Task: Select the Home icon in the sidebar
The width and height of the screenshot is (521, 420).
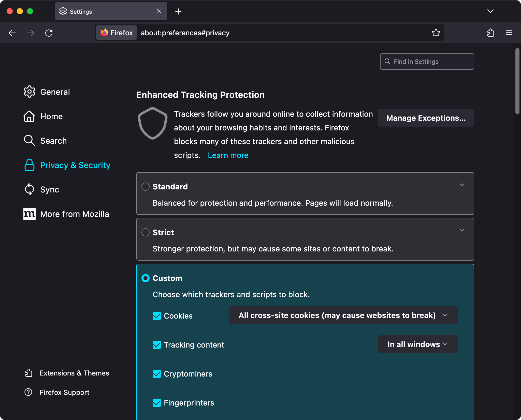Action: (29, 116)
